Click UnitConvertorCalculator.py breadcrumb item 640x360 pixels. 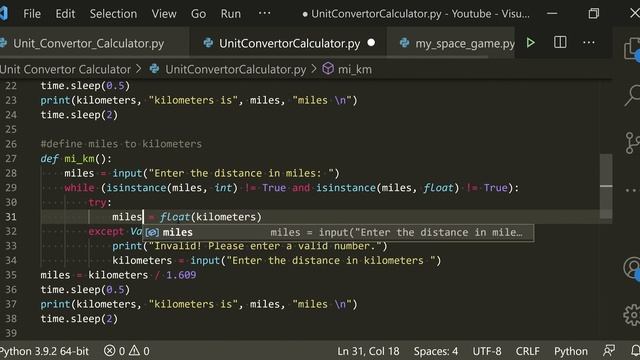(x=236, y=69)
